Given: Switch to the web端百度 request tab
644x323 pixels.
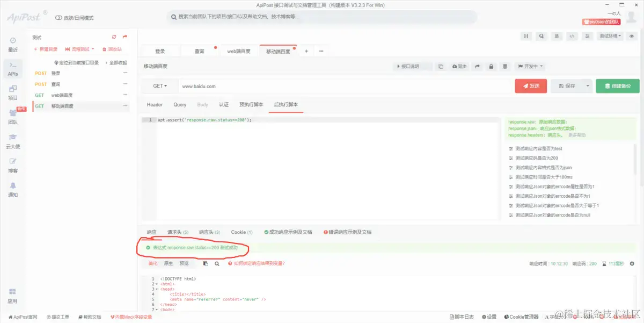Looking at the screenshot, I should pyautogui.click(x=239, y=51).
